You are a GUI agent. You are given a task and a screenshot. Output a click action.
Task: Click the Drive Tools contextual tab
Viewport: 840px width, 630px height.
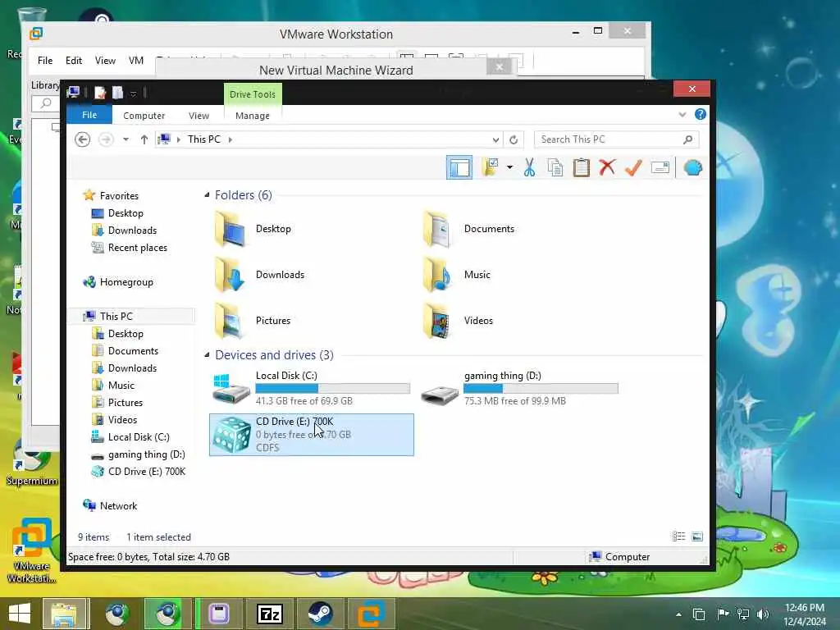coord(253,94)
